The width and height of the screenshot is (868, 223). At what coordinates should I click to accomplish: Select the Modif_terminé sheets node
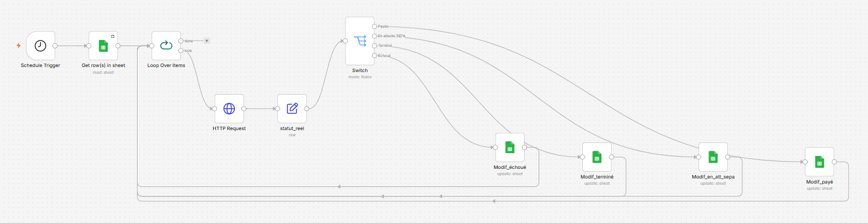pyautogui.click(x=597, y=157)
